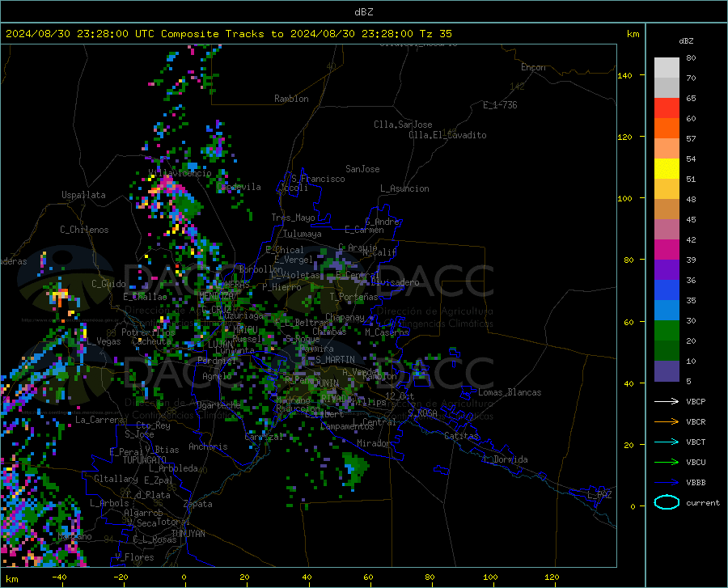Click the Cacheuta map label
Viewport: 728px width, 588px height.
pyautogui.click(x=151, y=341)
